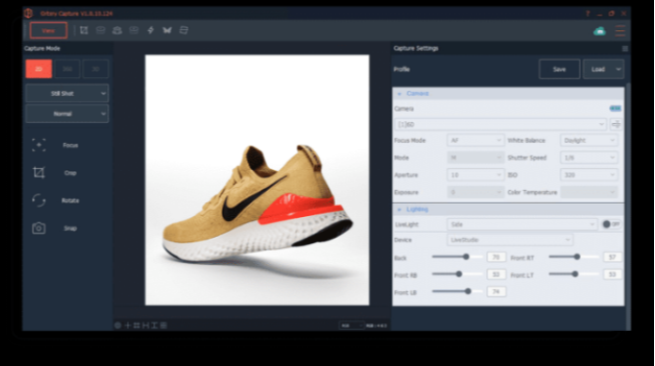Select the 2D capture mode
The image size is (655, 366).
coord(39,69)
